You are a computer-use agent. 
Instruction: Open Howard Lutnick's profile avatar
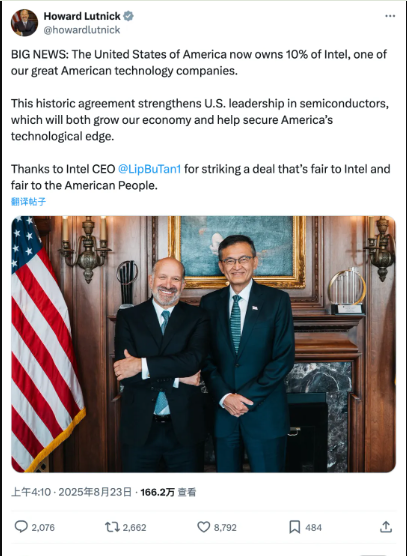24,23
